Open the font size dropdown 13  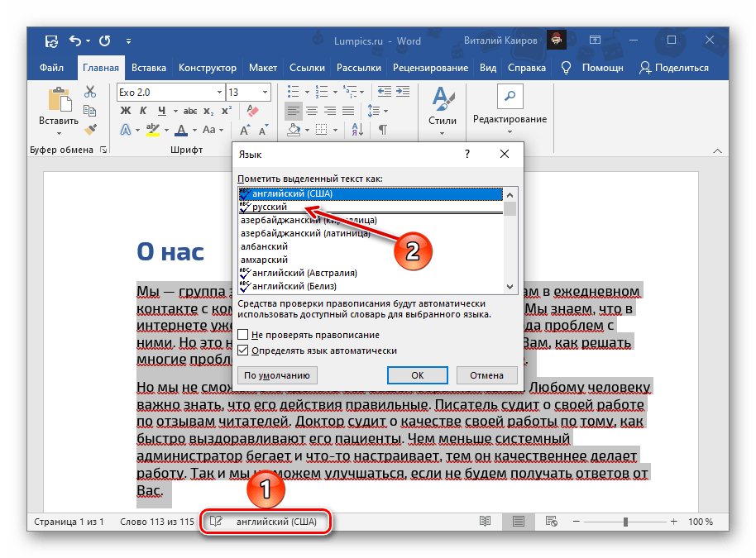point(265,92)
